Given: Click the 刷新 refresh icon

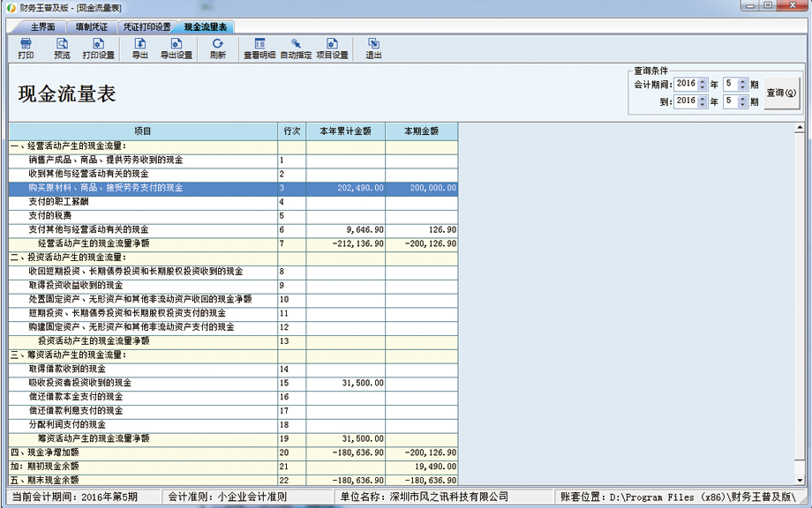Looking at the screenshot, I should [x=217, y=49].
